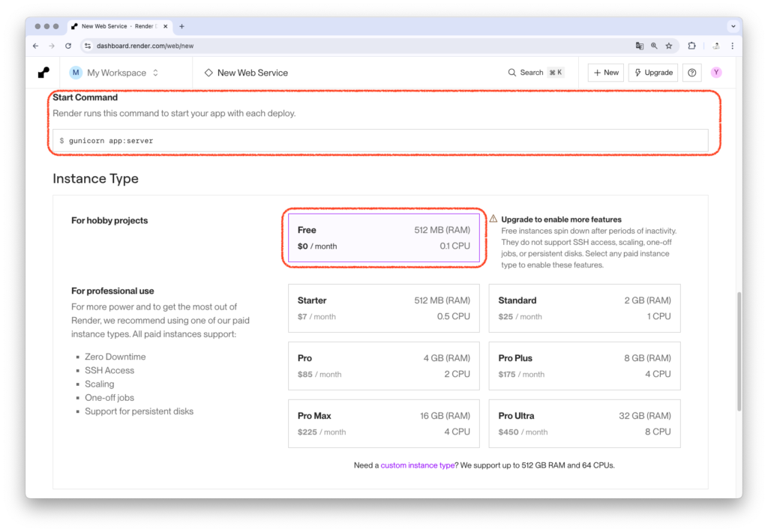Reload the page with the refresh icon
The height and width of the screenshot is (532, 768).
pos(68,46)
